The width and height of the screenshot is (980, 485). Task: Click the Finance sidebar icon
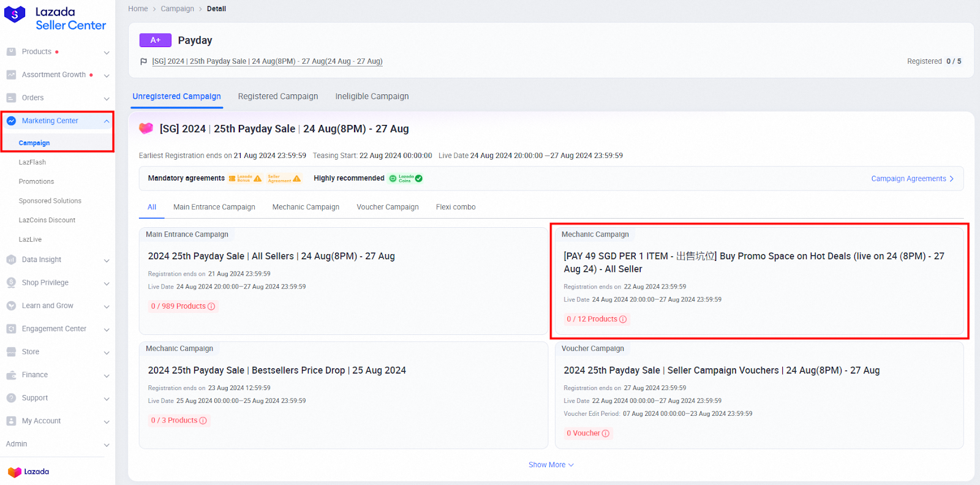pyautogui.click(x=11, y=375)
